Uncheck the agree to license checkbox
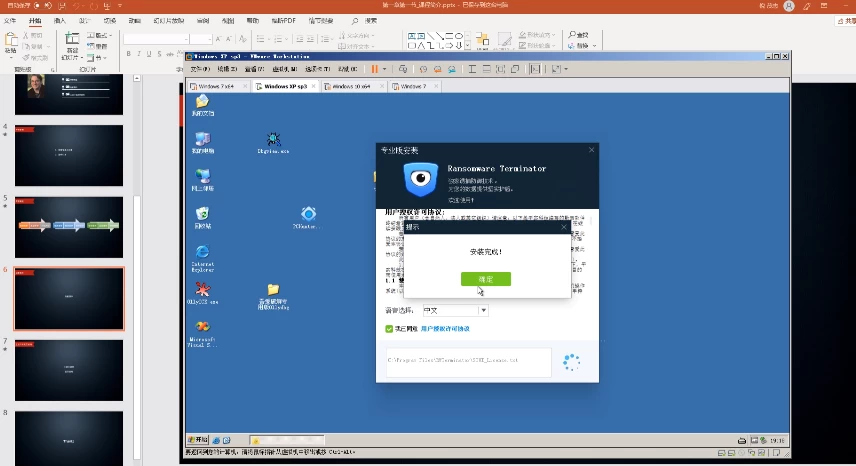The width and height of the screenshot is (856, 466). click(x=390, y=328)
